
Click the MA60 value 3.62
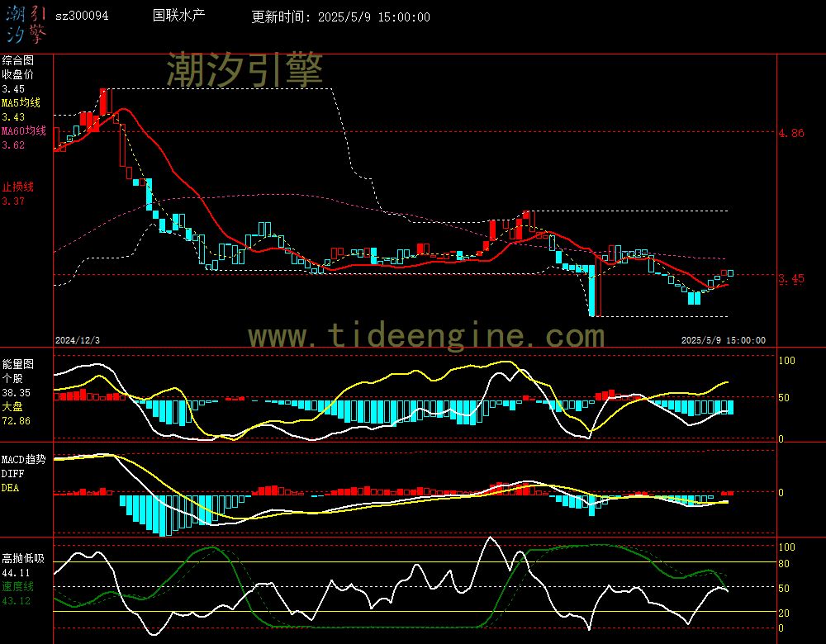13,144
